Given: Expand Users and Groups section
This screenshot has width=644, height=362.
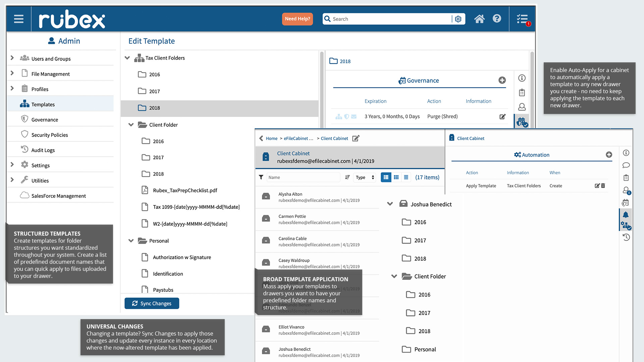Looking at the screenshot, I should click(12, 58).
